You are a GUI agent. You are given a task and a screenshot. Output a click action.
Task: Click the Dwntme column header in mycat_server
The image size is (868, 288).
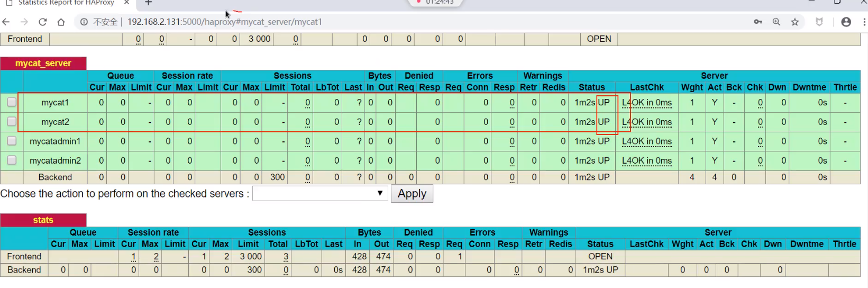(809, 87)
